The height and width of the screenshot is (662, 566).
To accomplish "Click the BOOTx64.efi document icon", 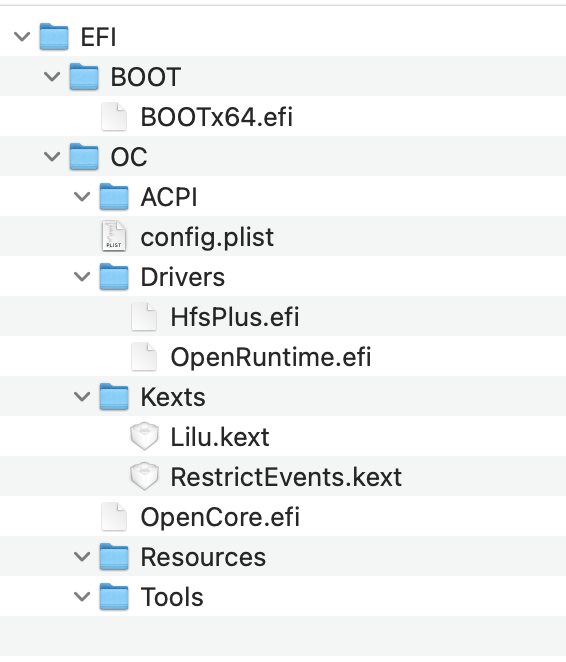I will pyautogui.click(x=114, y=117).
